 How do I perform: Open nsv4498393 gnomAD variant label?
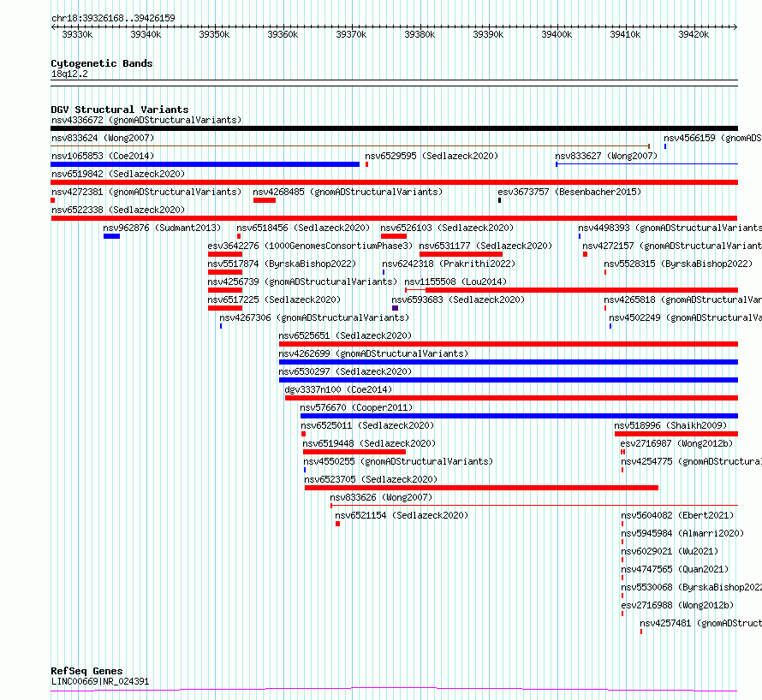coord(670,228)
